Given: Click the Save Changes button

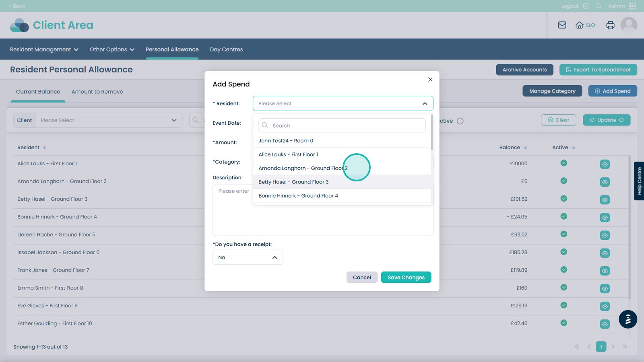Looking at the screenshot, I should pos(406,278).
